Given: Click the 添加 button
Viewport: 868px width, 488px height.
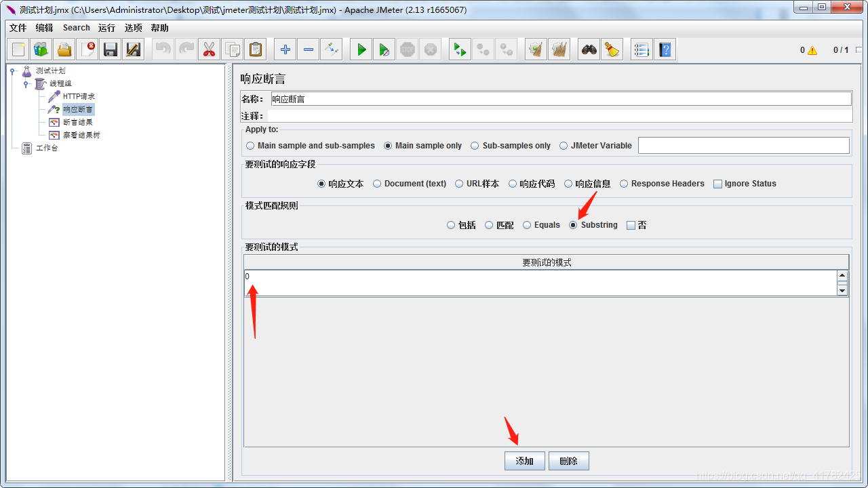Looking at the screenshot, I should pos(525,461).
